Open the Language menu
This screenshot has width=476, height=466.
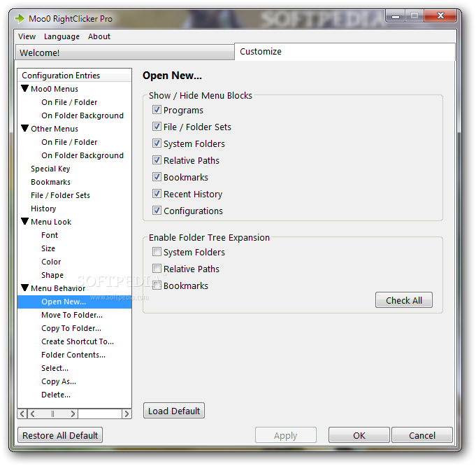62,36
